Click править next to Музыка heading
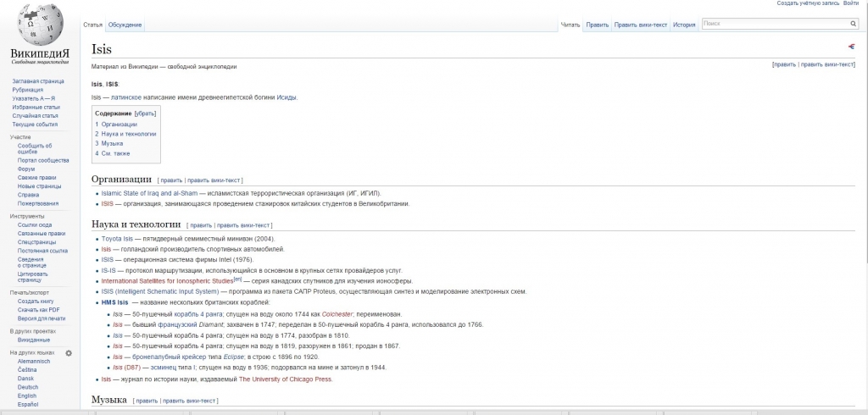Screen dimensions: 868x415 [147, 401]
